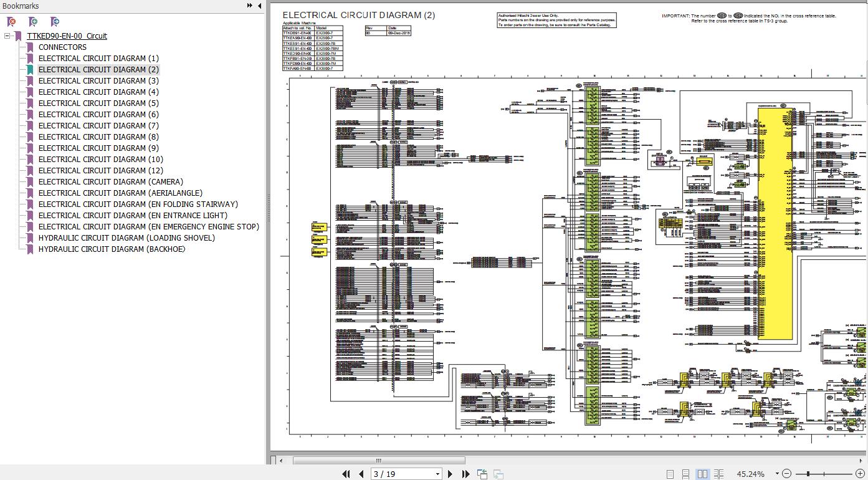Screen dimensions: 868x480
Task: Open the EN ENTRANCE LIGHT diagram bookmark
Action: pos(133,216)
